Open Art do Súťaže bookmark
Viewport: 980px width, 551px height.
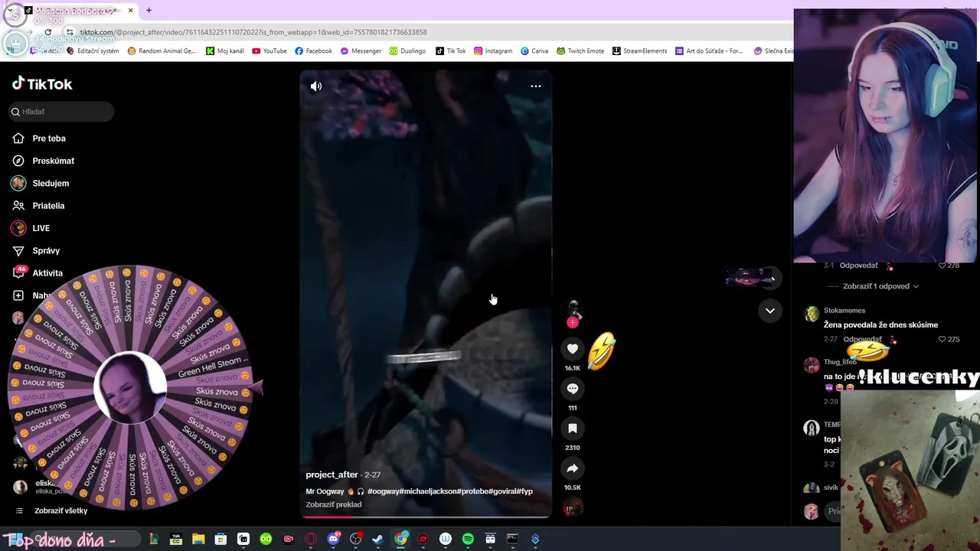[x=709, y=51]
